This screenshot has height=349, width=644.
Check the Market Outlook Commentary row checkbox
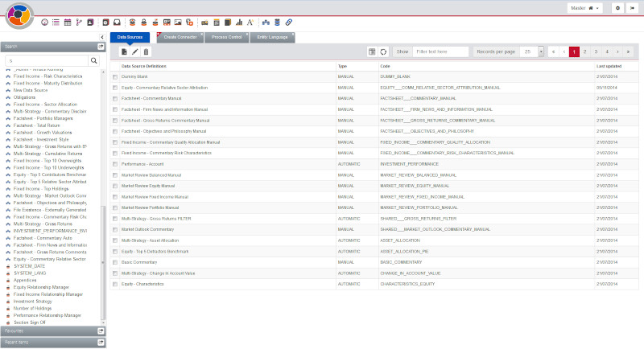tap(115, 230)
